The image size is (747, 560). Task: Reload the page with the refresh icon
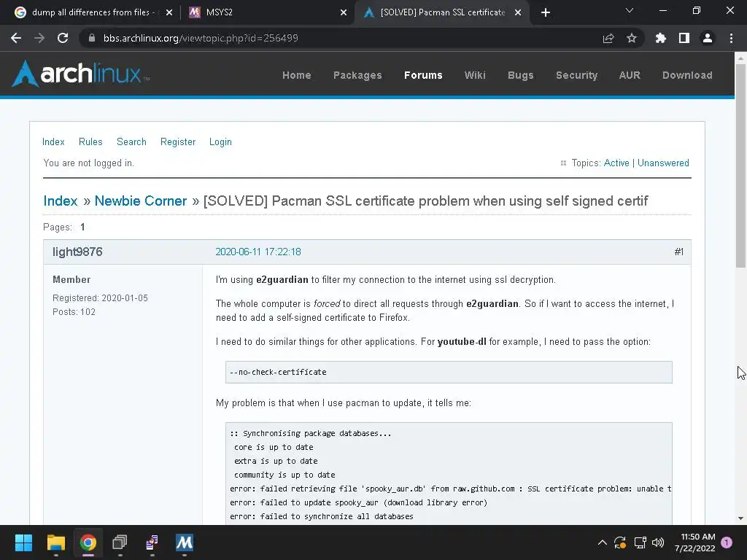tap(63, 38)
